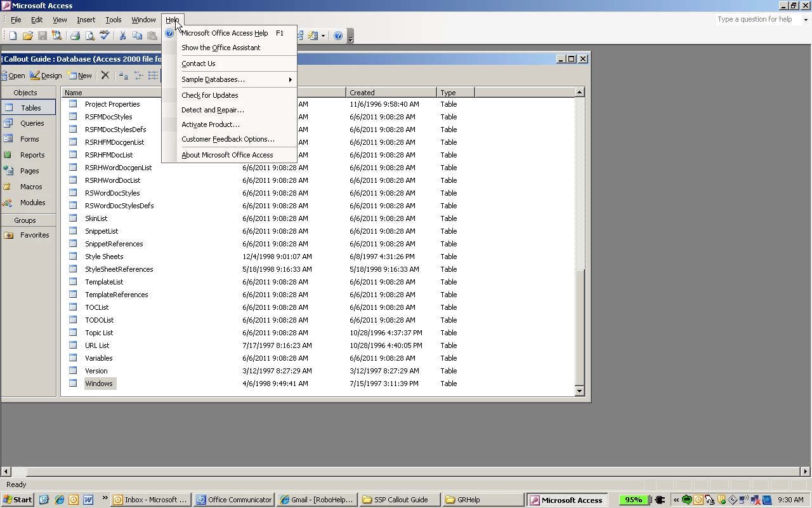Viewport: 812px width, 508px height.
Task: Switch to Small Icons view in database window
Action: pyautogui.click(x=138, y=76)
